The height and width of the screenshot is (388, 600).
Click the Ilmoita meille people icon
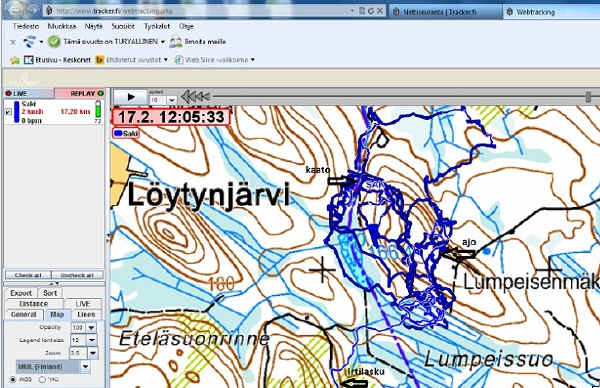[x=176, y=42]
